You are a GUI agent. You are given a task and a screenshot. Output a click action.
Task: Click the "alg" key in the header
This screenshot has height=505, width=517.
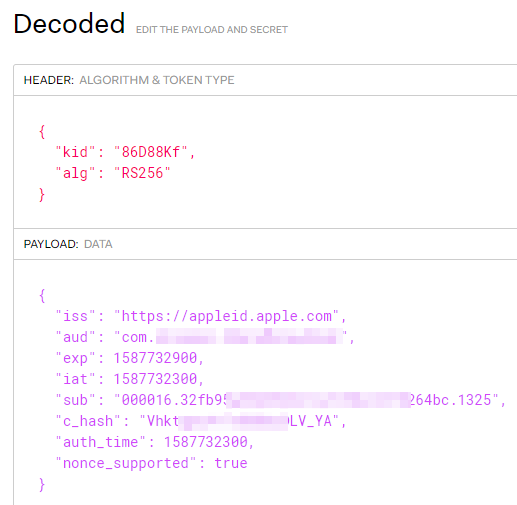[76, 173]
